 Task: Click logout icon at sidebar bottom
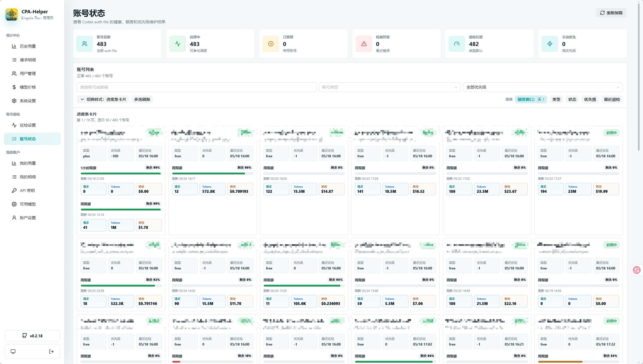click(x=51, y=352)
